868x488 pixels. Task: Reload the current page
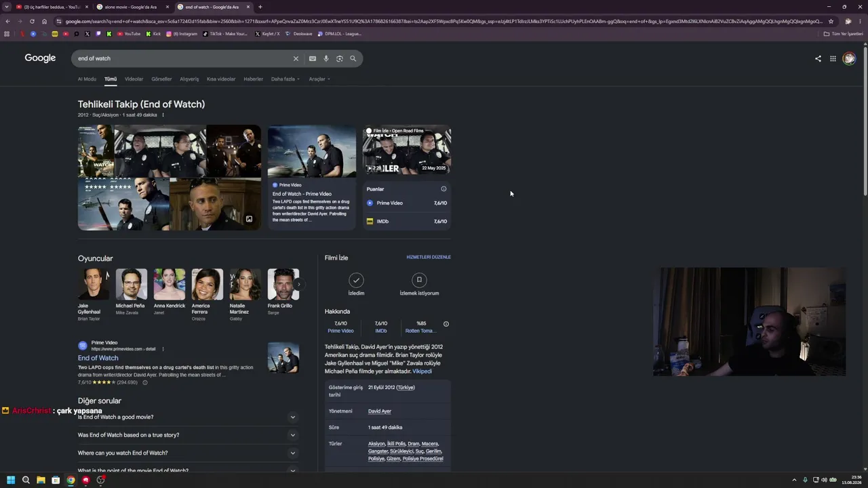click(x=32, y=21)
